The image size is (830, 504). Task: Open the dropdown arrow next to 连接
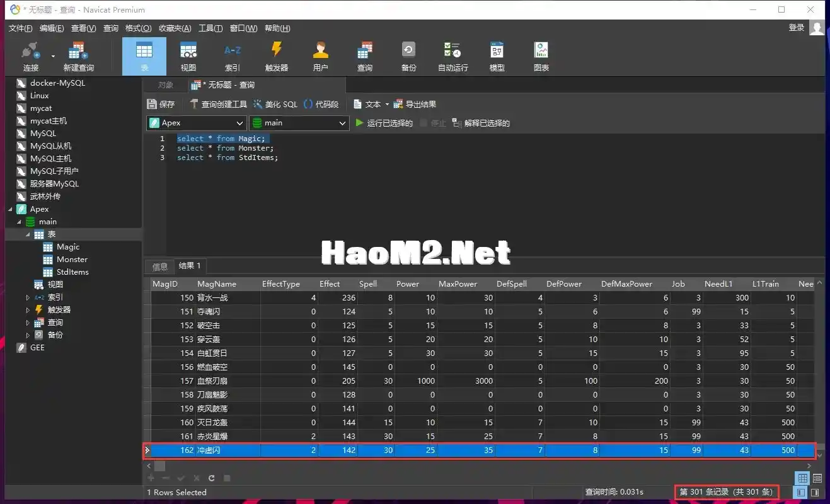click(53, 57)
